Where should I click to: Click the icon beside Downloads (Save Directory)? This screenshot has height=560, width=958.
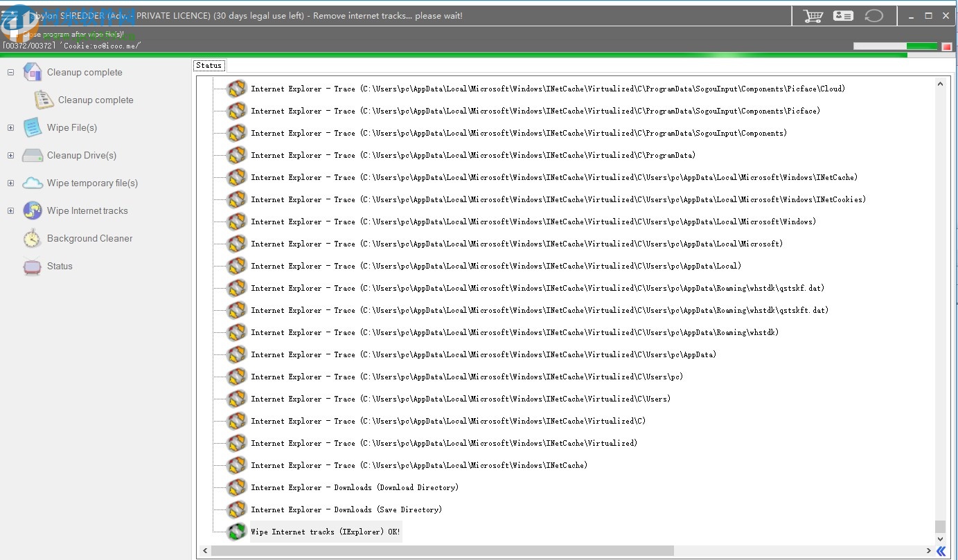point(237,509)
